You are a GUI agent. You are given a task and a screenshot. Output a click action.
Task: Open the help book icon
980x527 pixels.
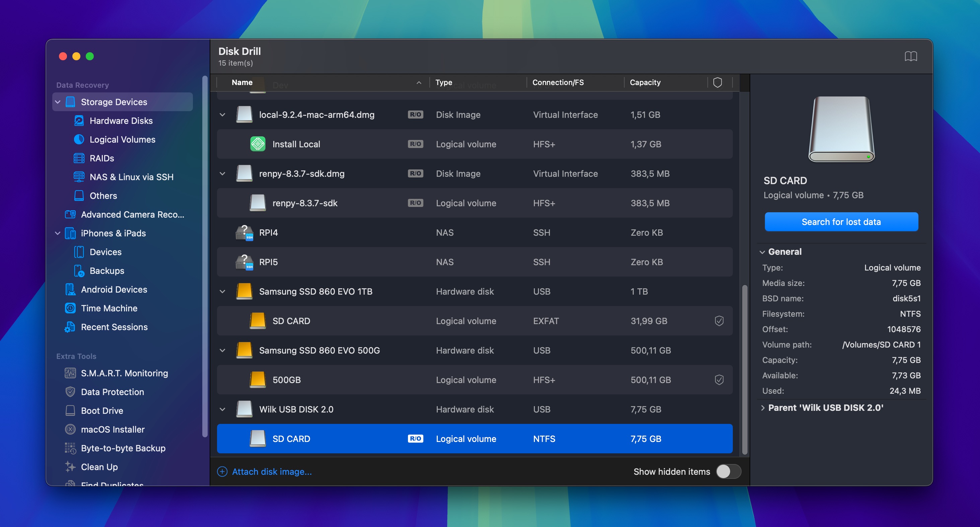point(910,57)
